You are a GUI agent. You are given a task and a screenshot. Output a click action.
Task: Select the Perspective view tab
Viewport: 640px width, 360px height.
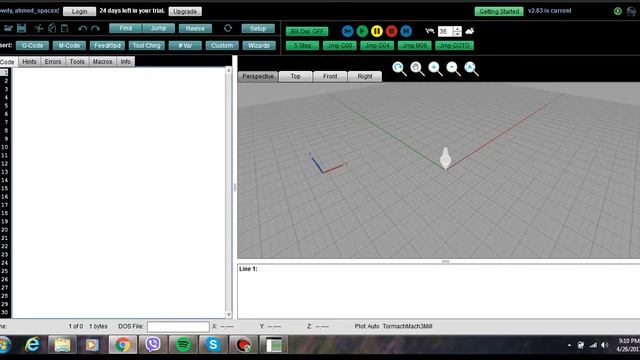pyautogui.click(x=258, y=76)
